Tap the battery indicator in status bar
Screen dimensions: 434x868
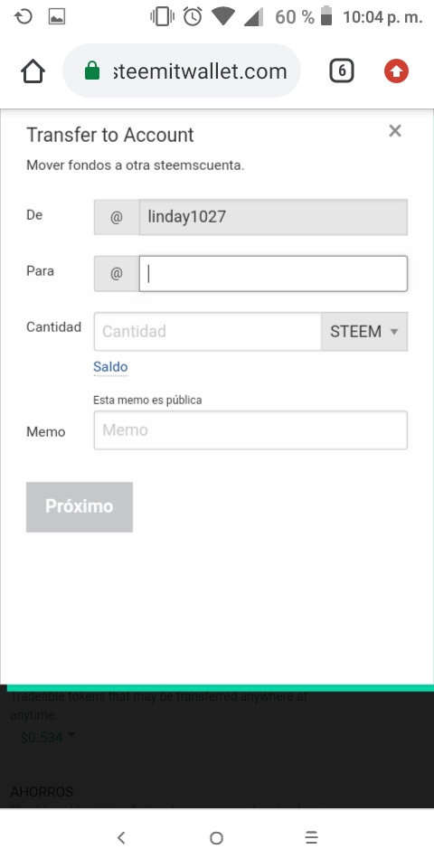pyautogui.click(x=326, y=16)
